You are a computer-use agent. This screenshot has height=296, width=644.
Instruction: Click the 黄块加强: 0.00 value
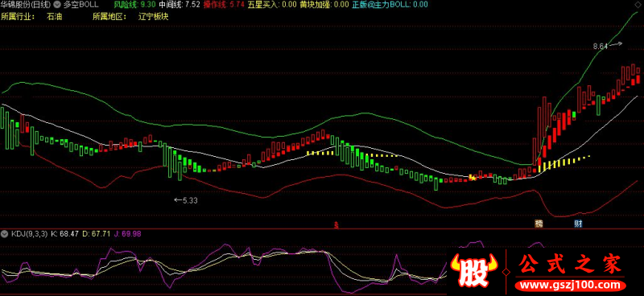pyautogui.click(x=324, y=5)
